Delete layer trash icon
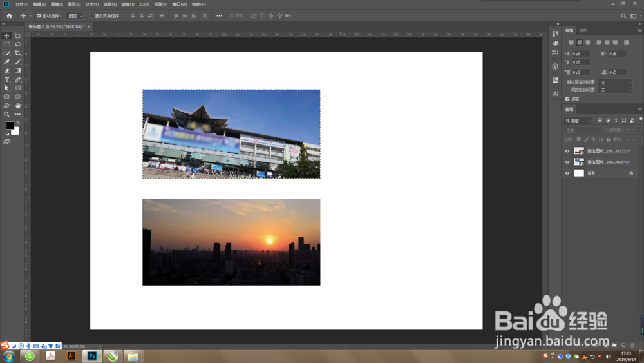 [632, 345]
